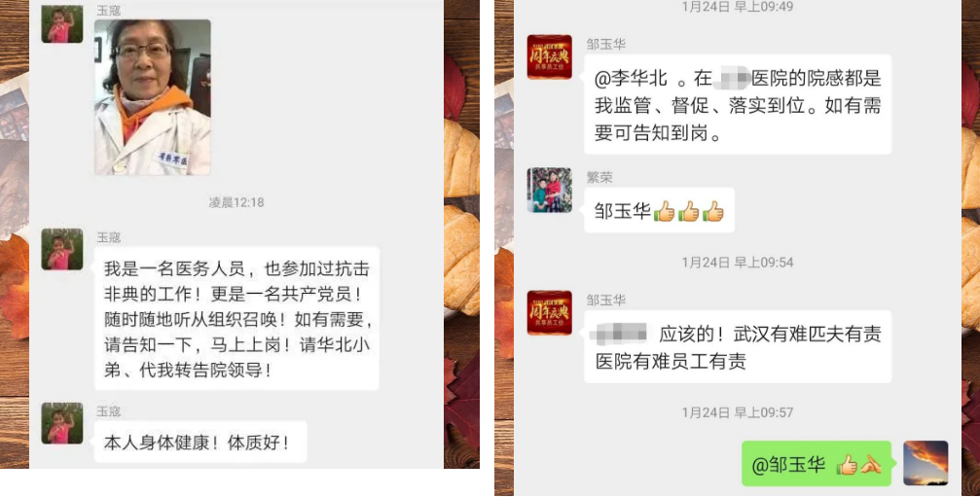This screenshot has width=980, height=498.
Task: Tap the 凌晨12:18 timestamp
Action: tap(236, 202)
